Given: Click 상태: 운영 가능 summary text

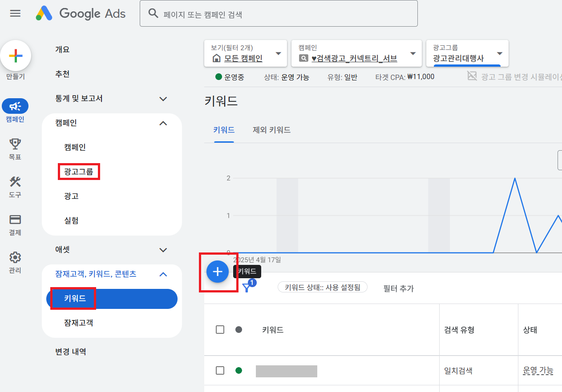Looking at the screenshot, I should tap(286, 77).
